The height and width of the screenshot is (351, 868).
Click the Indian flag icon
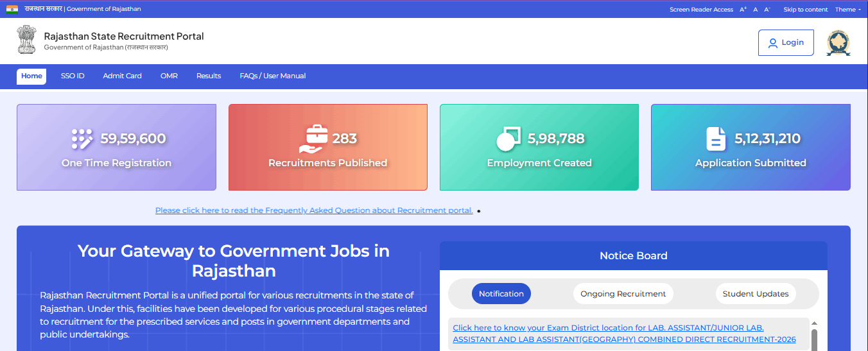click(x=12, y=9)
